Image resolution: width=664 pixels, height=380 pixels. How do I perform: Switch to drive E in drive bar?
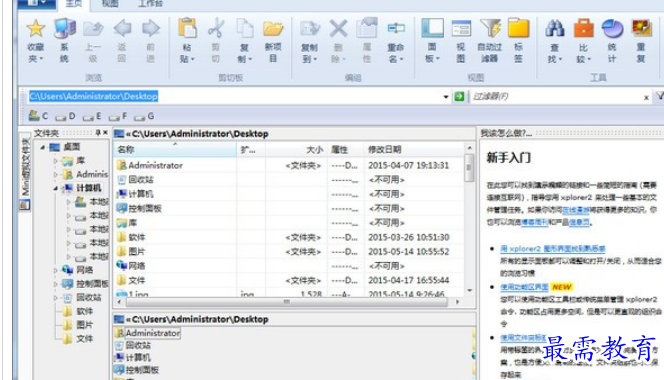tap(92, 116)
